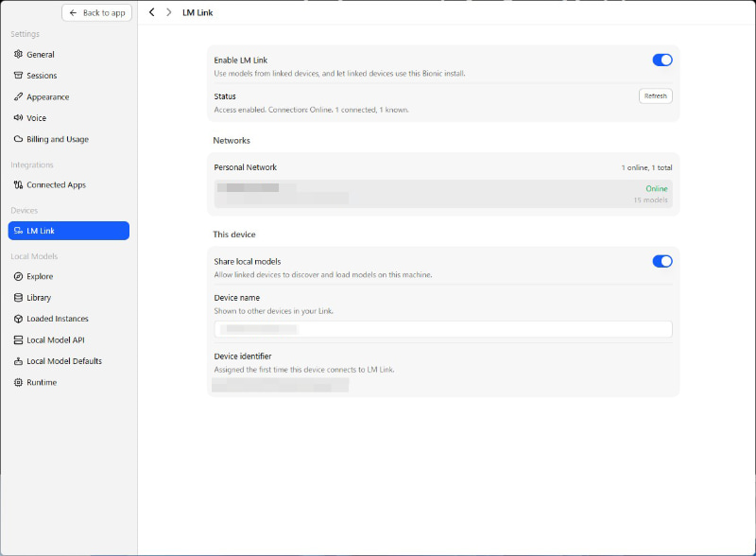Click the LM Link page title
756x556 pixels.
(x=198, y=12)
